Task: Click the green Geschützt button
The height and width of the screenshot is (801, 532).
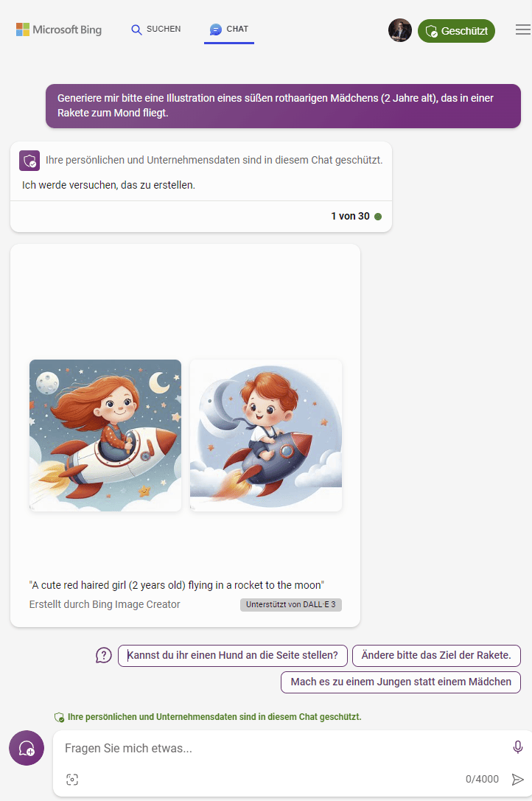Action: click(456, 31)
